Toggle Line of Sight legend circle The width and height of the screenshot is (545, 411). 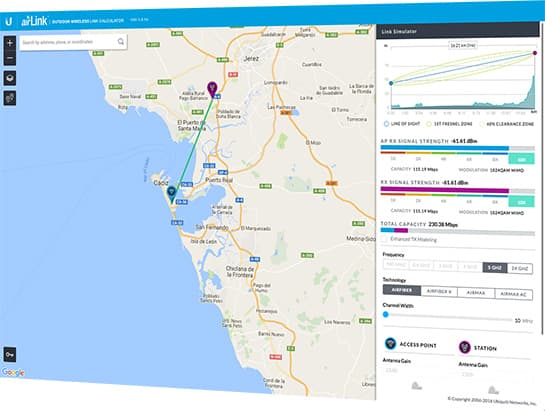pos(386,124)
